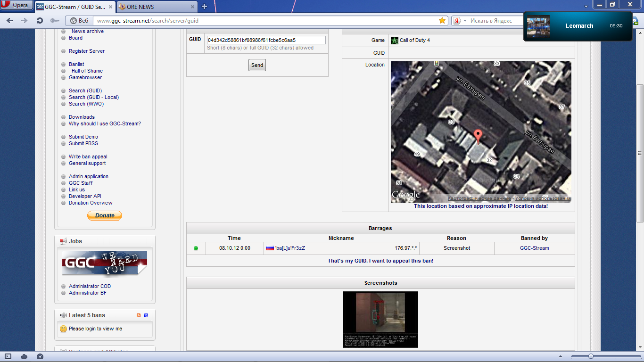Open the News archive link
The width and height of the screenshot is (644, 362).
pyautogui.click(x=88, y=31)
